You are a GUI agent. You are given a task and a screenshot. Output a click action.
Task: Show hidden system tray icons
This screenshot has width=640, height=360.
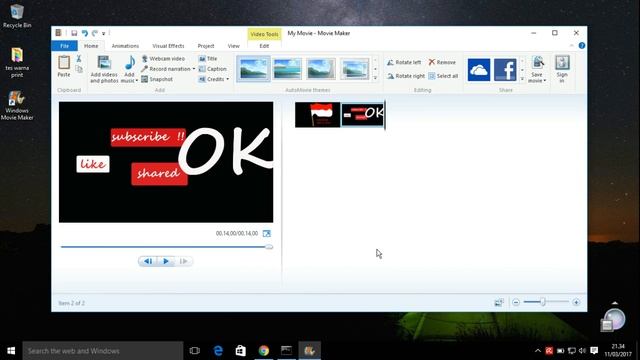538,351
